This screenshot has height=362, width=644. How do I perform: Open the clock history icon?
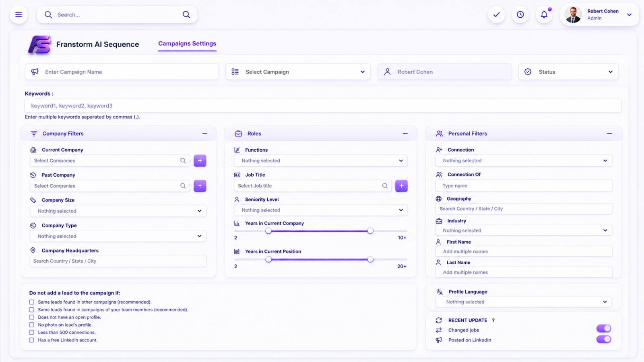520,14
